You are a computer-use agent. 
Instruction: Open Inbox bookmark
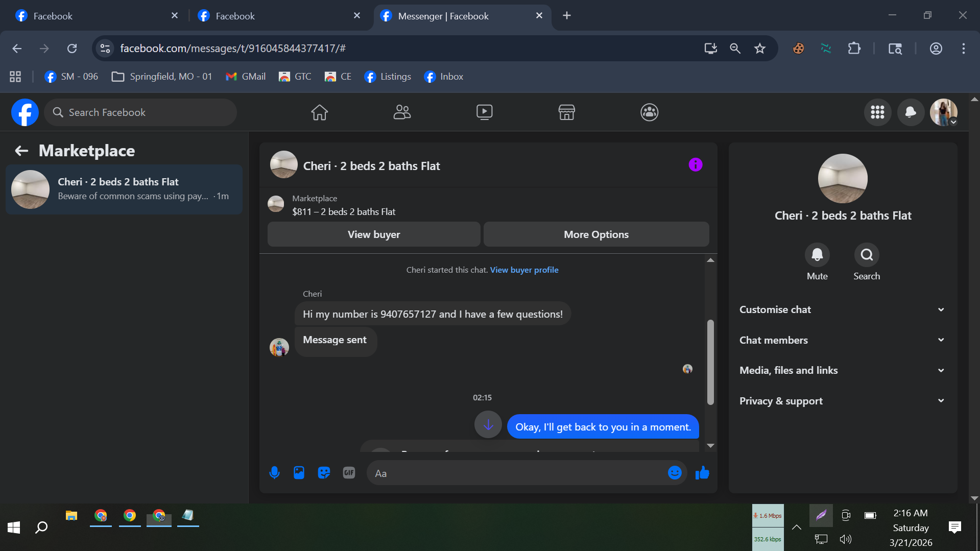click(444, 77)
